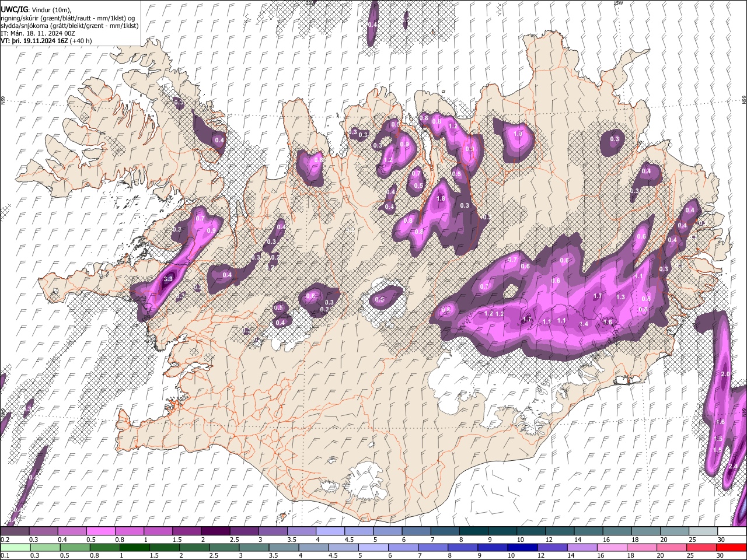Click the '3.3' precipitation value on the map
Screen dimensions: 747x560
(x=169, y=279)
